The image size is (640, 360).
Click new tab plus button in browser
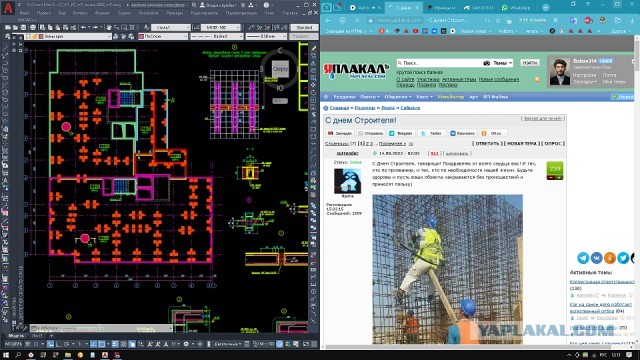pos(546,7)
